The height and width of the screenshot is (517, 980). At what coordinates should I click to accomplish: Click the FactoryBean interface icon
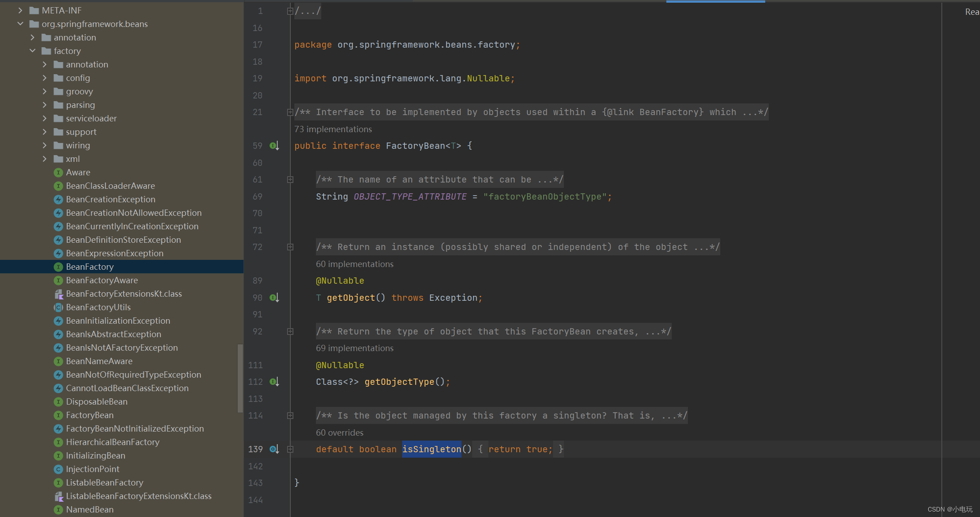(x=58, y=415)
